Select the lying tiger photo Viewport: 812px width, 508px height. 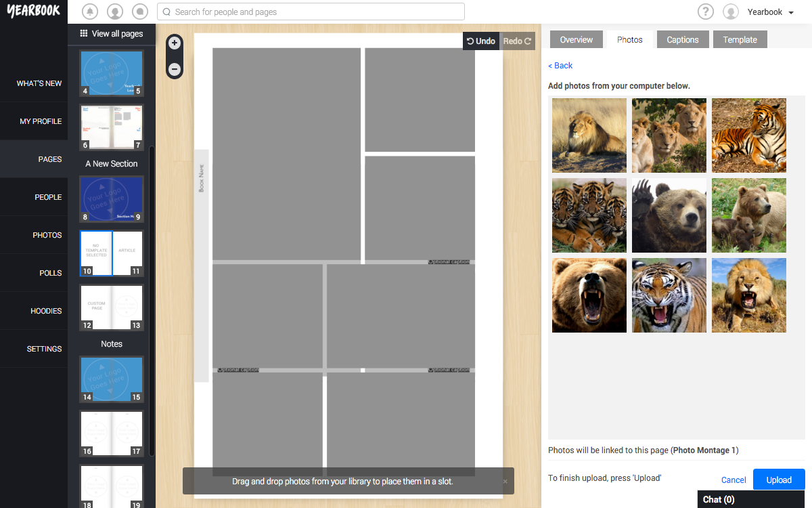point(749,135)
